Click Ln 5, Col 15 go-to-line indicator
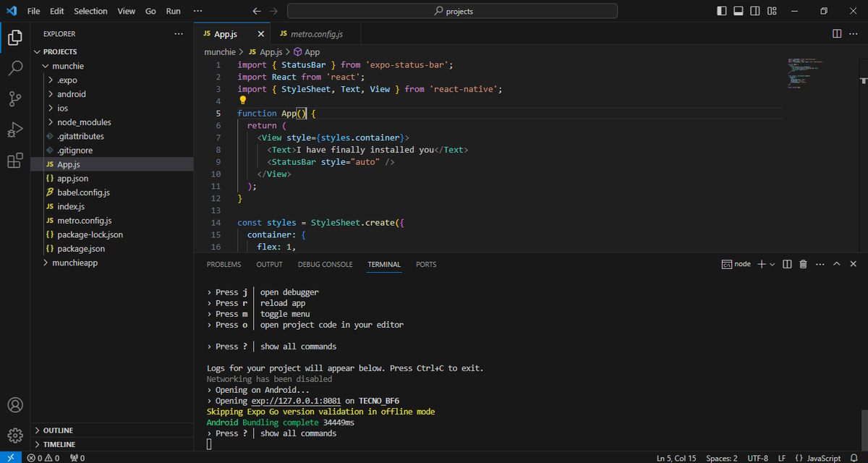The width and height of the screenshot is (868, 463). (x=676, y=458)
